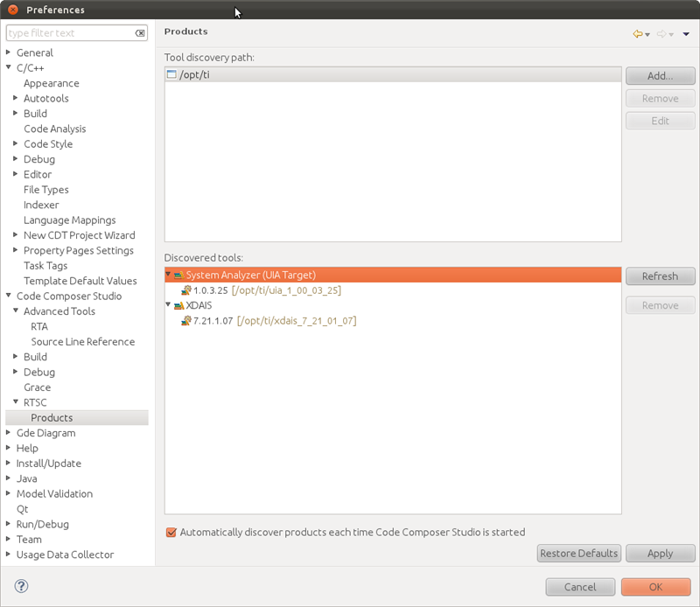Viewport: 700px width, 607px height.
Task: Select the 7.21.1.07 xdais version row
Action: coord(393,321)
